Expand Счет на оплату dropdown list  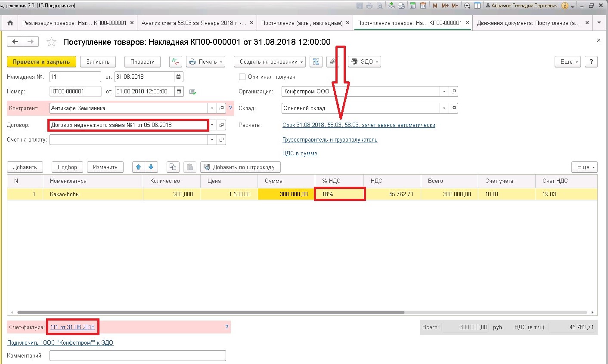[x=212, y=139]
